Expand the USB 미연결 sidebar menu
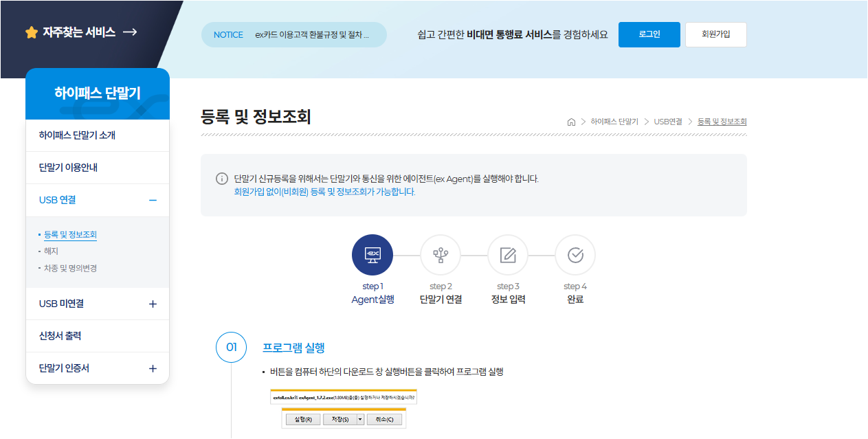The width and height of the screenshot is (868, 439). pyautogui.click(x=154, y=303)
